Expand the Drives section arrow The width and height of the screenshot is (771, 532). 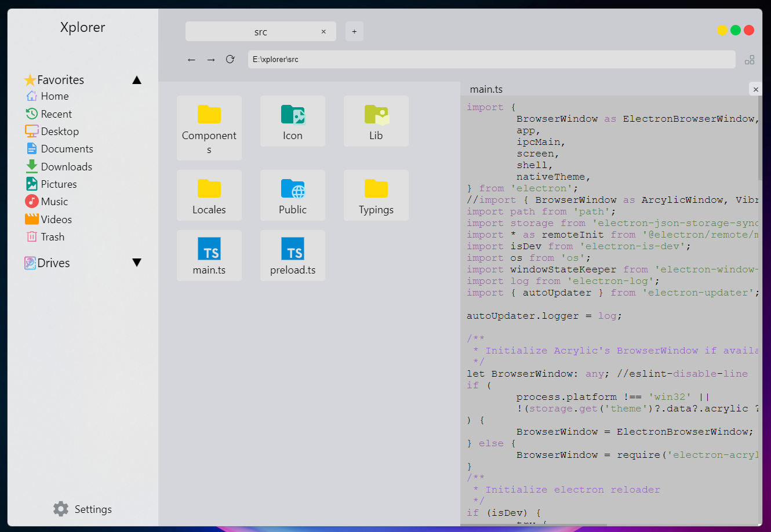tap(137, 263)
